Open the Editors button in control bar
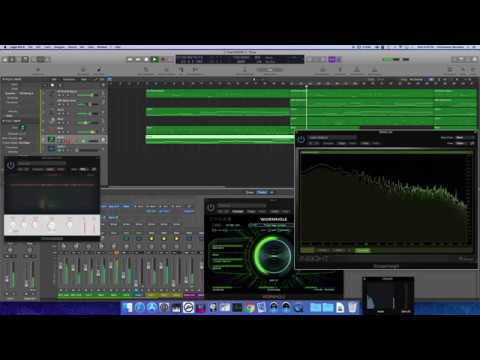 pyautogui.click(x=48, y=59)
